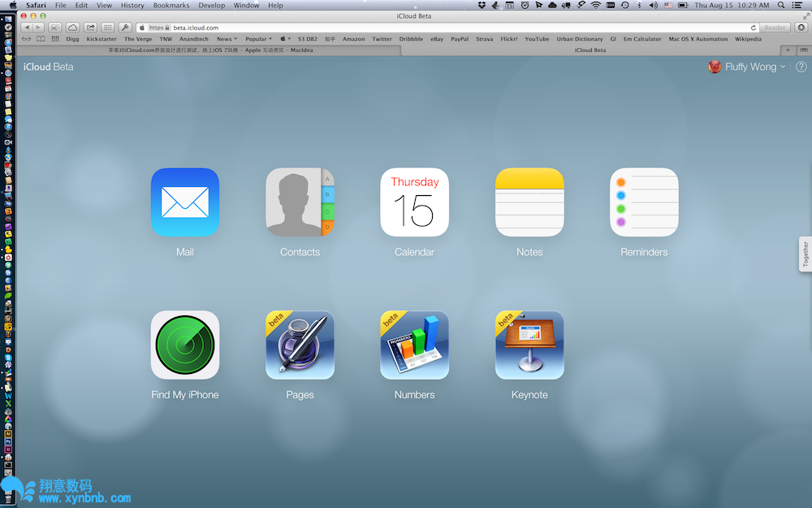Enter full screen with window's corner arrows
This screenshot has height=508, width=812.
click(x=806, y=16)
